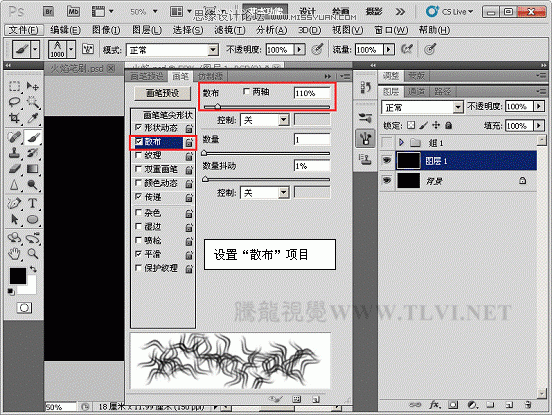The image size is (552, 415).
Task: Enable the Texture checkbox
Action: click(138, 155)
